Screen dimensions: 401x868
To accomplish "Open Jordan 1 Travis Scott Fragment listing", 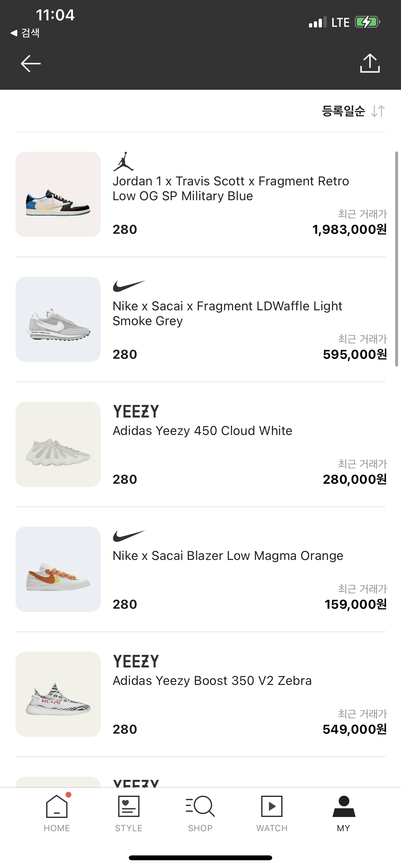I will point(231,188).
